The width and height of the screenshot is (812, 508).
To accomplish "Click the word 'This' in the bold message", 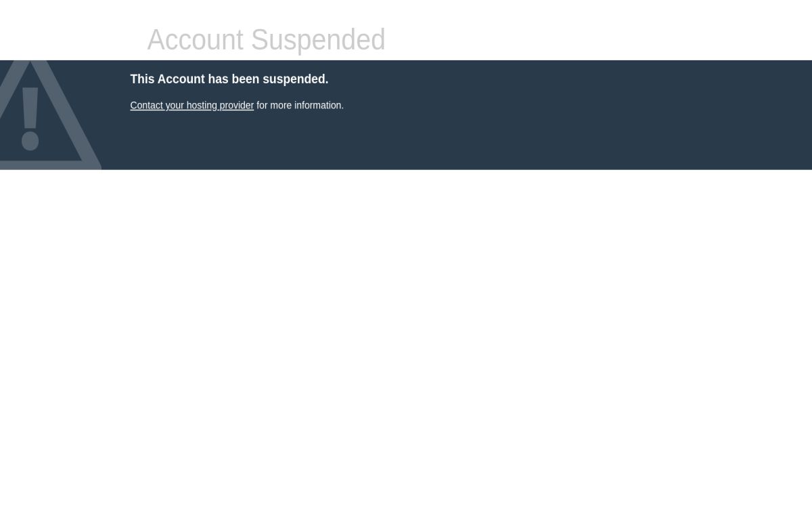I will [x=142, y=79].
